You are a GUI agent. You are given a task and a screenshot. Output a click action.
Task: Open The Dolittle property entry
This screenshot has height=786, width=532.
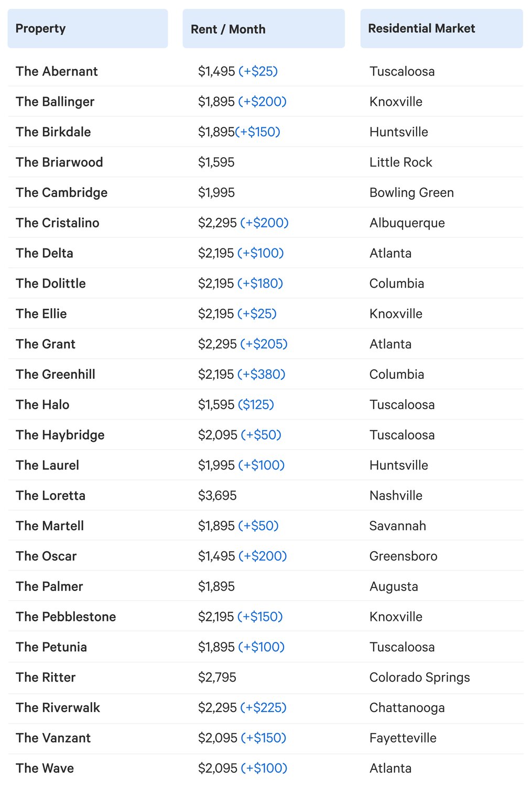click(51, 283)
